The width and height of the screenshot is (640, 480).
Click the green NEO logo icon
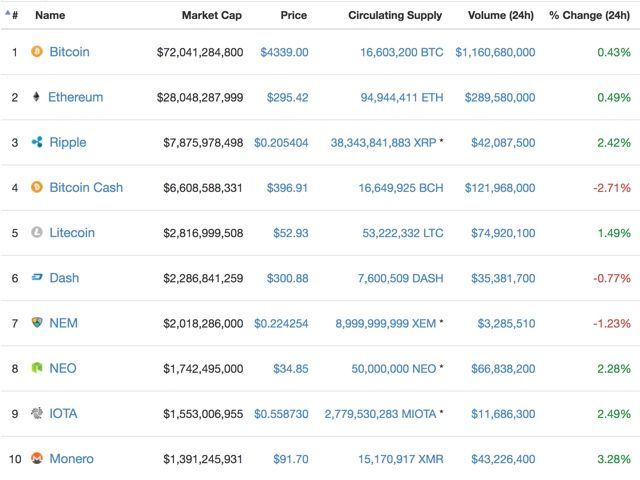[37, 368]
